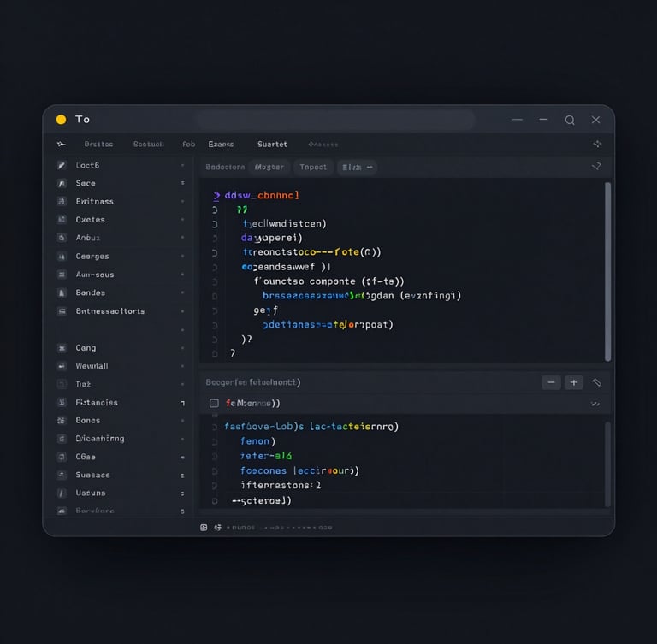Click the Mogter button
The width and height of the screenshot is (657, 644).
coord(269,167)
